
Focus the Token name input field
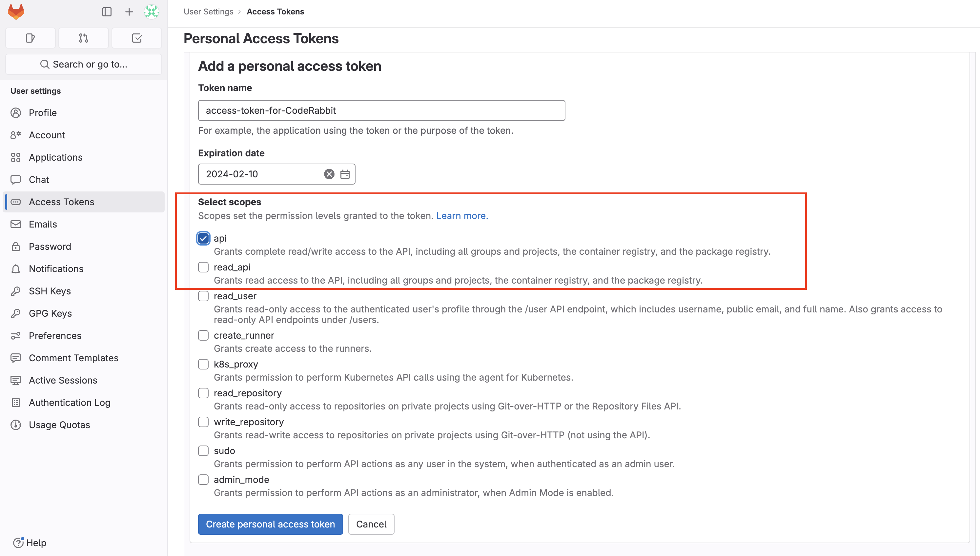(x=381, y=110)
